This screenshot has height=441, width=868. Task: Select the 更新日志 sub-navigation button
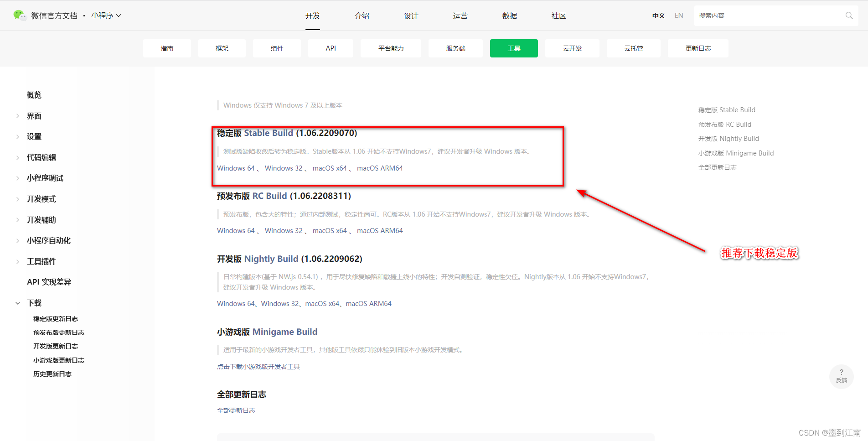[x=698, y=48]
